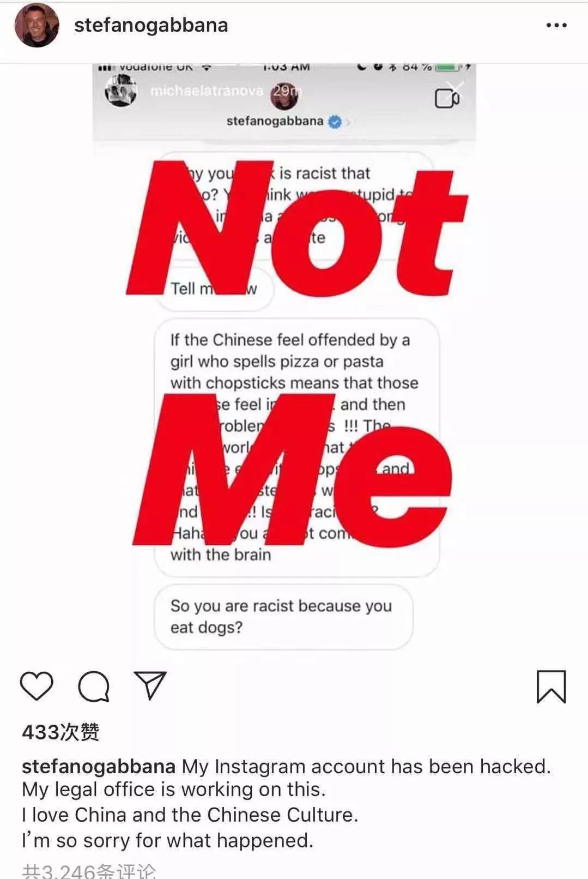Open comments via speech bubble icon
This screenshot has width=588, height=879.
coord(94,686)
